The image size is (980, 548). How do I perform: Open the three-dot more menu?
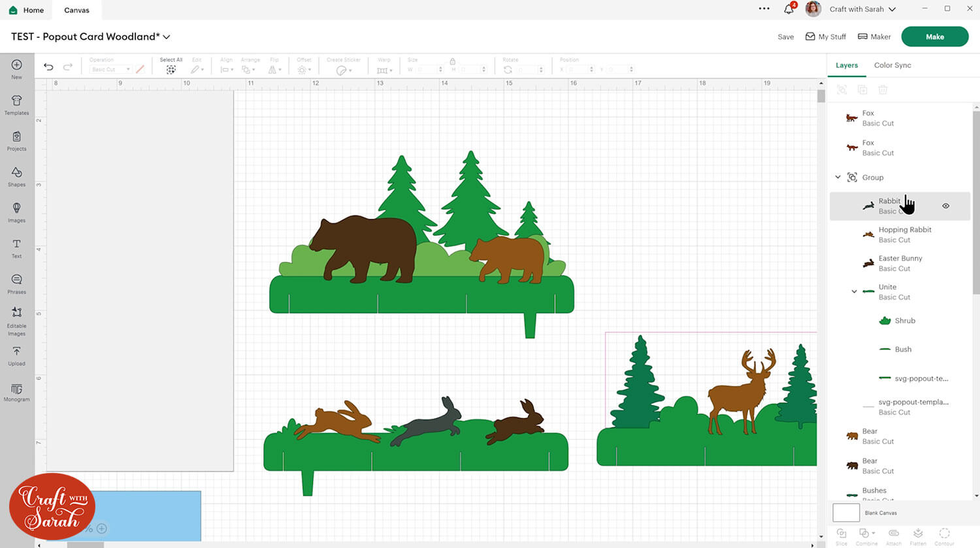764,9
